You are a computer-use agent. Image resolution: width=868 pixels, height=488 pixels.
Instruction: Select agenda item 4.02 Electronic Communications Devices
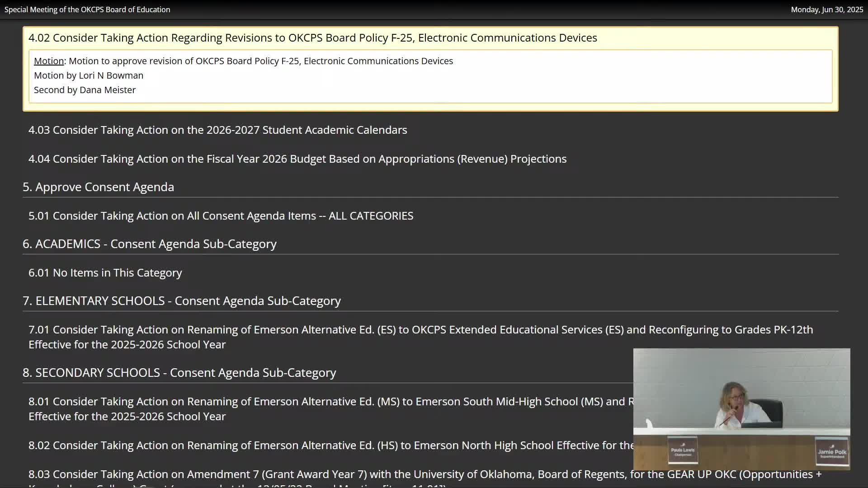[x=312, y=38]
